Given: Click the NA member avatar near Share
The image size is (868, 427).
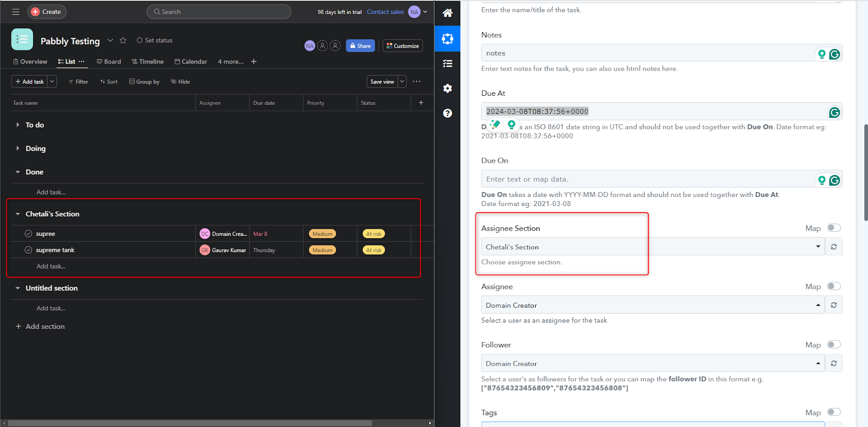Looking at the screenshot, I should tap(310, 46).
